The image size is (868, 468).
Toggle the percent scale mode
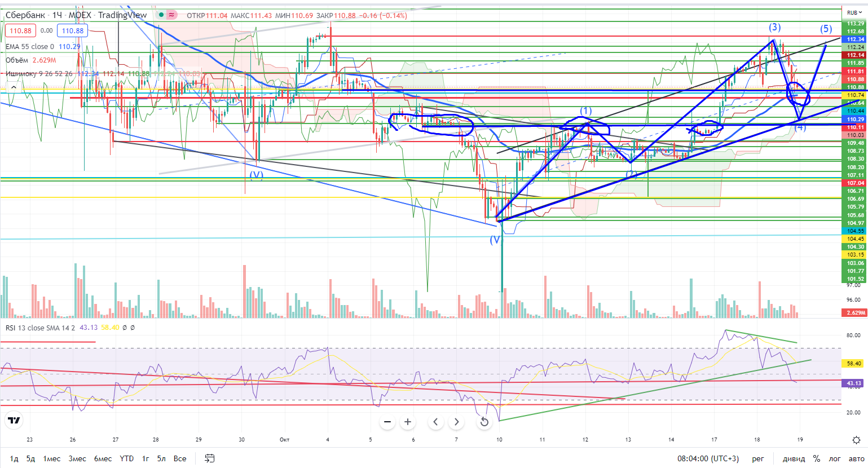[x=817, y=458]
